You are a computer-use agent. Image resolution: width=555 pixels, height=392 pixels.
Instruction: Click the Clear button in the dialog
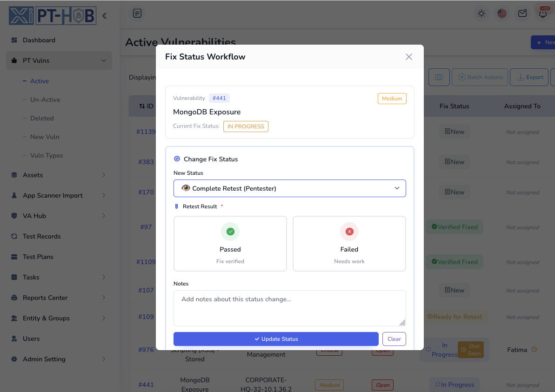(394, 339)
